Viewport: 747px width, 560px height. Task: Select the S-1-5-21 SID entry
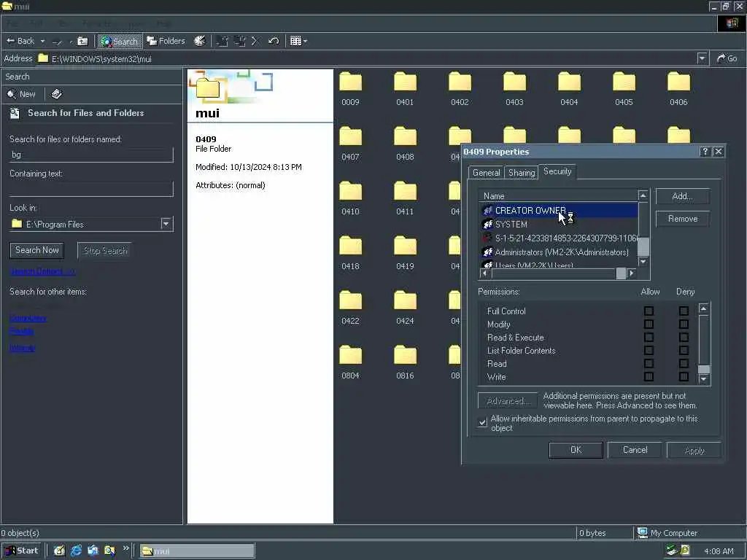[560, 238]
